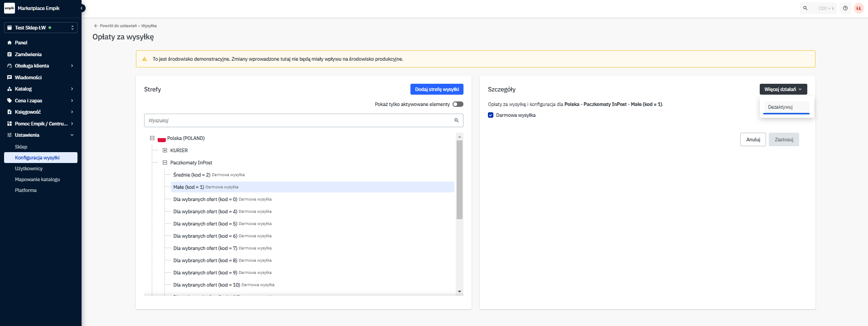Click the search magnifier icon in top bar
The height and width of the screenshot is (326, 868).
coord(805,8)
